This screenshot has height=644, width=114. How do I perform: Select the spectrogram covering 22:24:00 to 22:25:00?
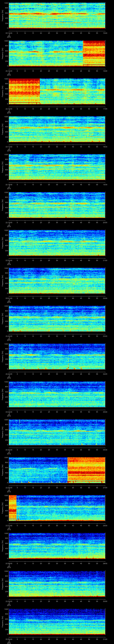pyautogui.click(x=57, y=394)
